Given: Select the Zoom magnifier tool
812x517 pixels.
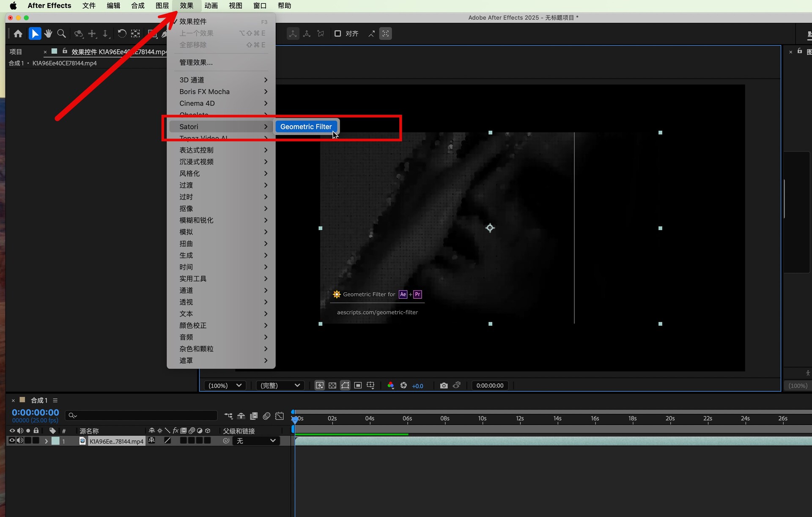Looking at the screenshot, I should [62, 33].
